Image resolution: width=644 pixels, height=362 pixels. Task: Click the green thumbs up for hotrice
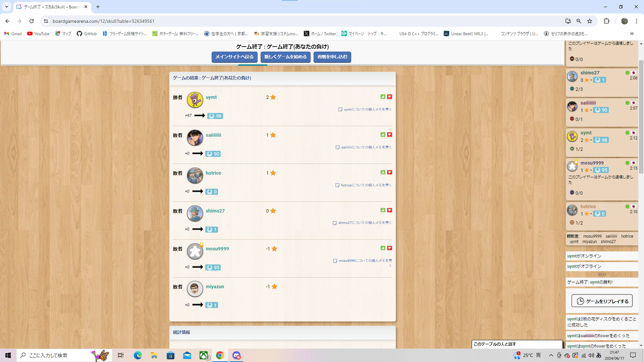[383, 172]
